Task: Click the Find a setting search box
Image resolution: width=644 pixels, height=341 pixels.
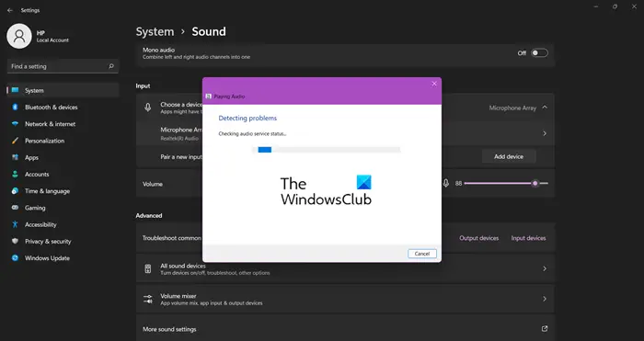Action: (63, 66)
